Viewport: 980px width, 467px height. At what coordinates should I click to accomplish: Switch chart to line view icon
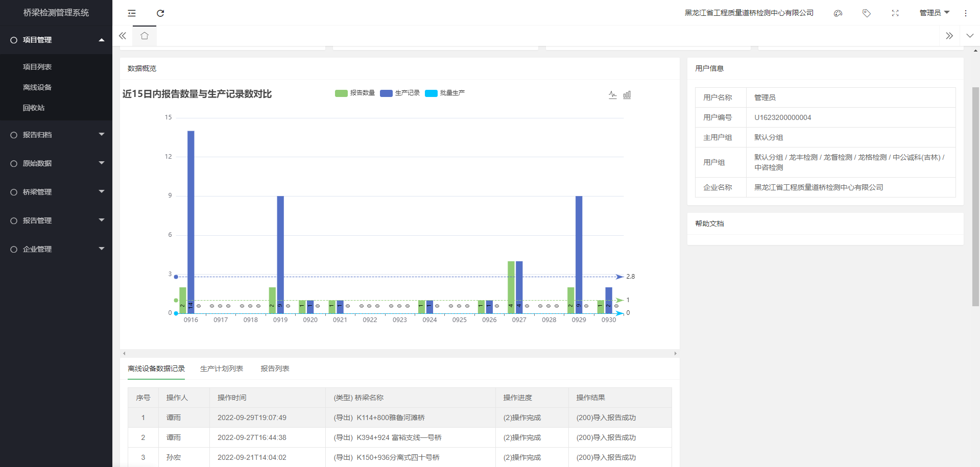pyautogui.click(x=613, y=94)
